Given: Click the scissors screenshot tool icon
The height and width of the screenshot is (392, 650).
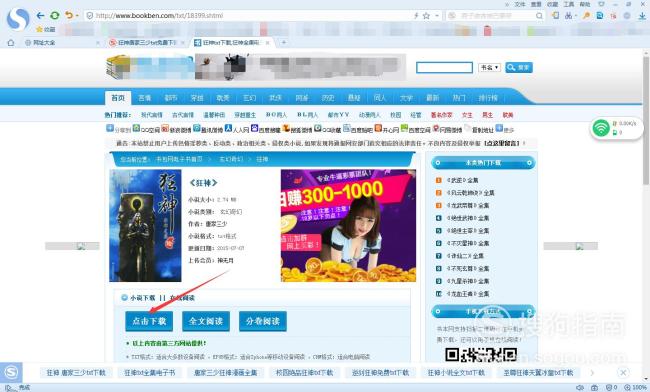Looking at the screenshot, I should (x=568, y=16).
